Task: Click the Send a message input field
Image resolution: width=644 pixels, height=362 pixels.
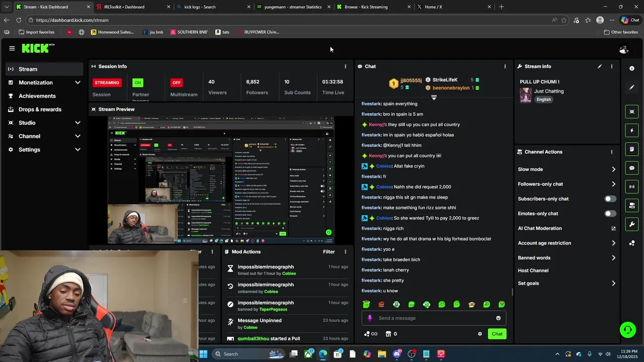Action: click(434, 318)
